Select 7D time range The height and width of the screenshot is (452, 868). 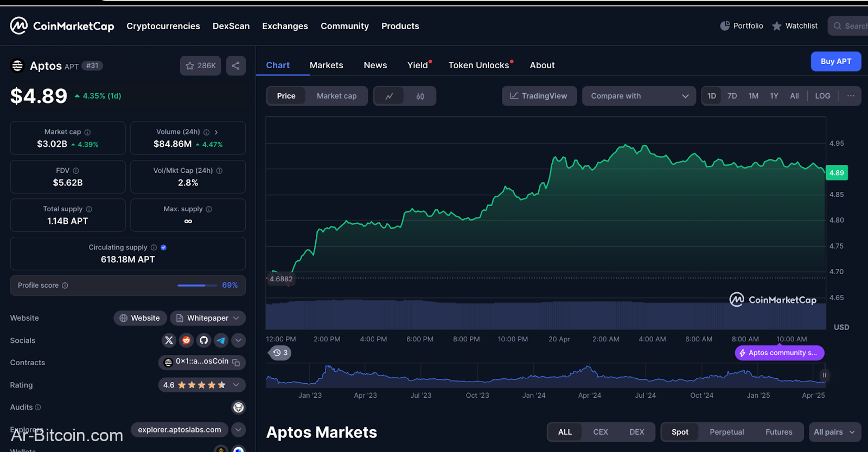pos(732,96)
